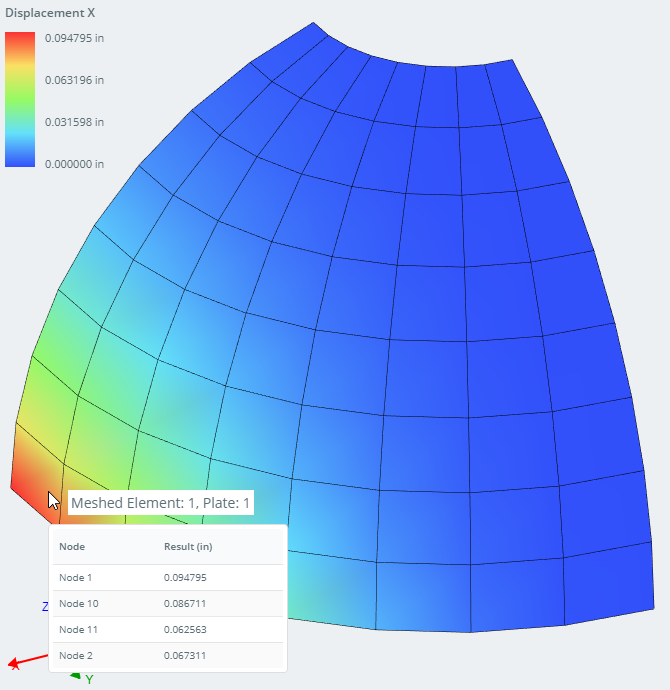
Task: Click the 0.067311 result value
Action: [x=185, y=656]
